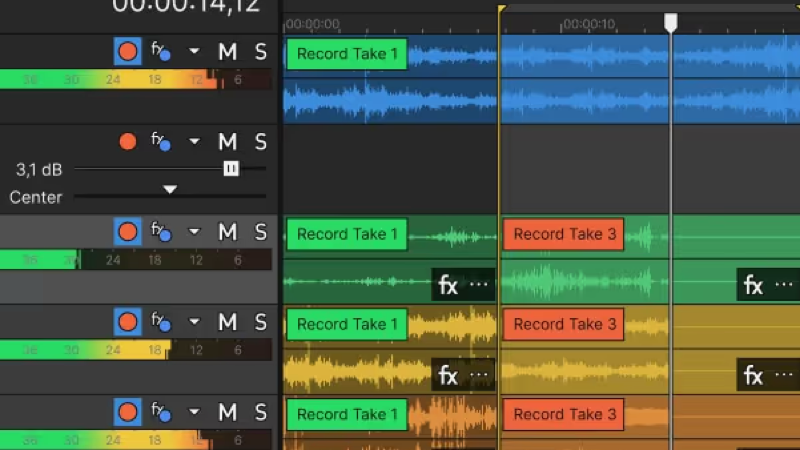Solo the second track with 3,1 dB
Viewport: 800px width, 450px height.
point(260,141)
